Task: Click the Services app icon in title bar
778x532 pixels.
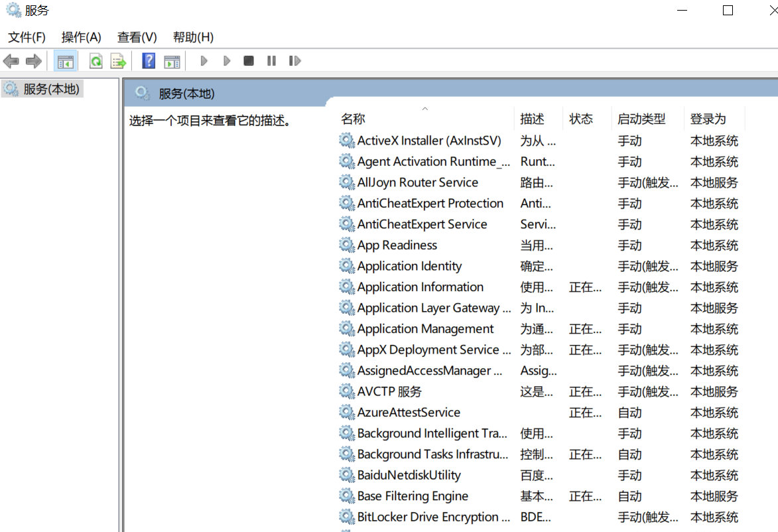Action: [x=13, y=10]
